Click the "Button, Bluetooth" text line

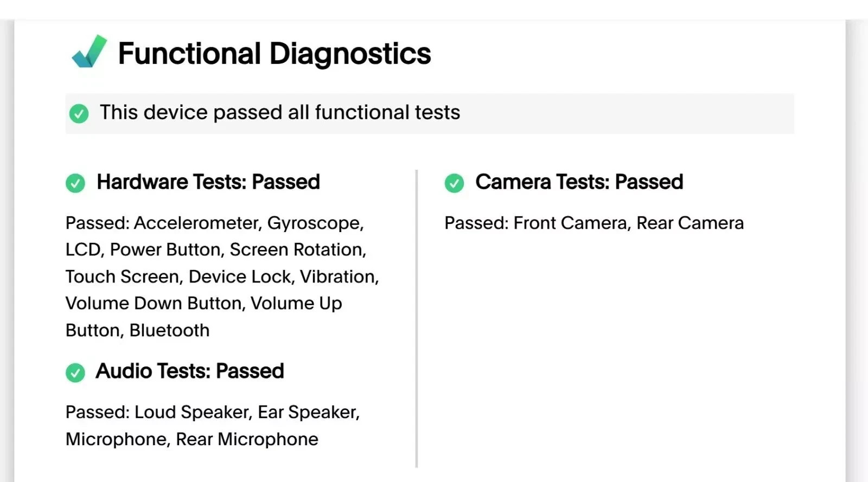(x=138, y=331)
